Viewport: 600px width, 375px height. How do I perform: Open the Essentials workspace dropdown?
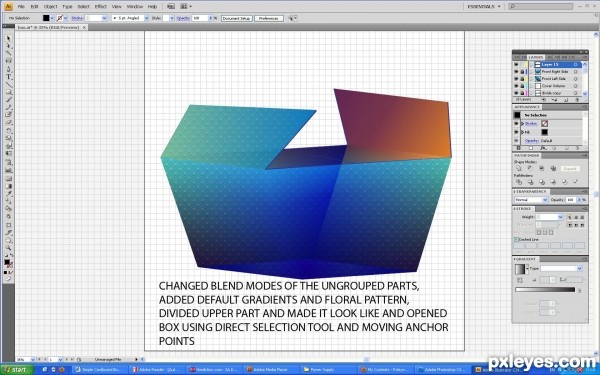(x=484, y=7)
